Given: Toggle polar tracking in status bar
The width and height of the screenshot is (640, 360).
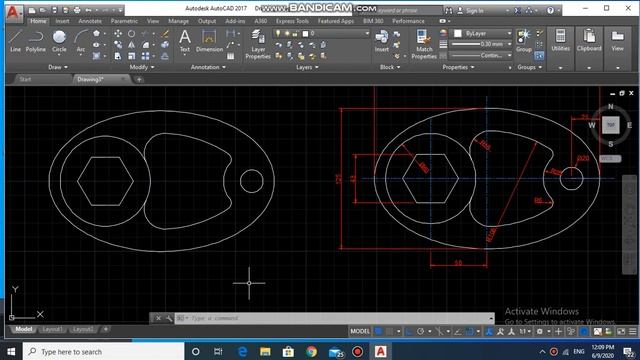Looking at the screenshot, I should [x=420, y=331].
